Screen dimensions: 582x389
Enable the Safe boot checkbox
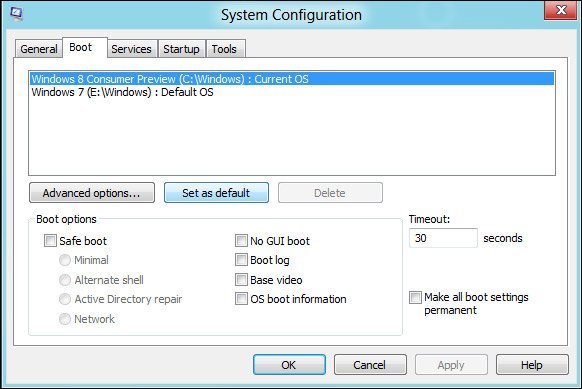(50, 241)
